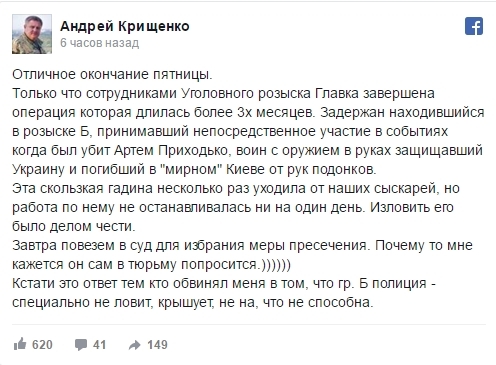
Task: View the 620 likes count
Action: point(42,345)
